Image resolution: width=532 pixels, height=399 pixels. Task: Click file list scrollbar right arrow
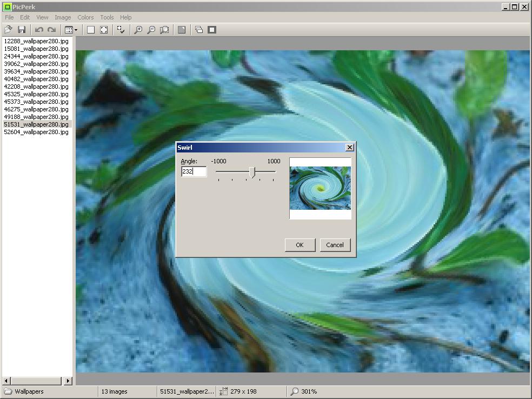coord(68,381)
